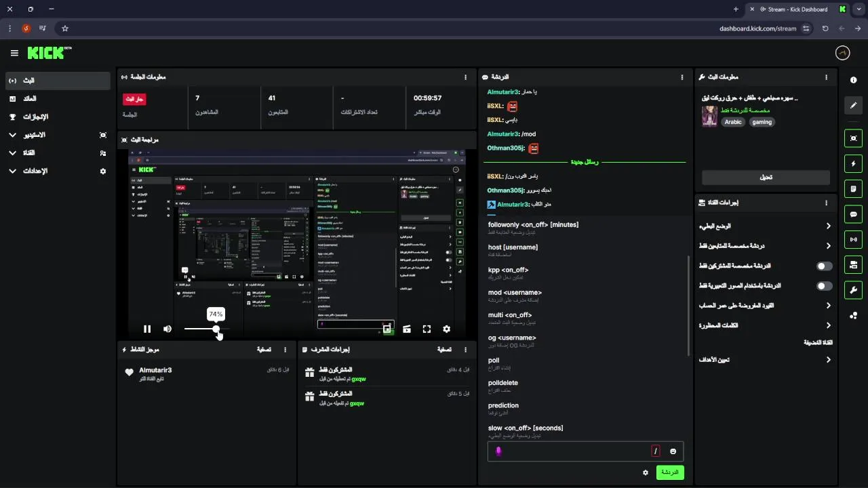Viewport: 868px width, 488px height.
Task: Select 'poll' command suggestion
Action: (x=586, y=363)
